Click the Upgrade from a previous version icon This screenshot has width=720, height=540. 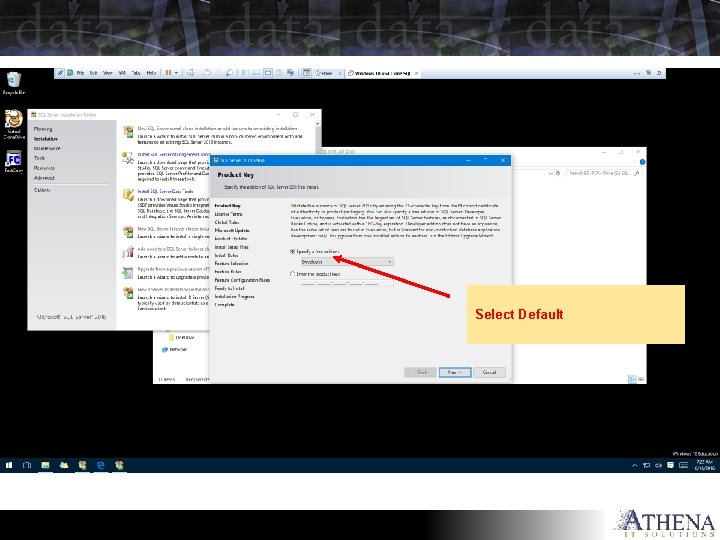[128, 272]
